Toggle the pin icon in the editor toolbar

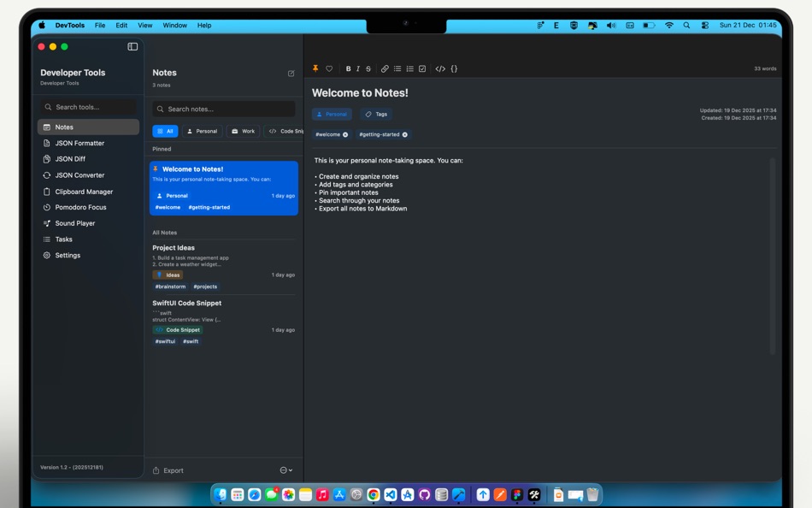click(x=315, y=68)
